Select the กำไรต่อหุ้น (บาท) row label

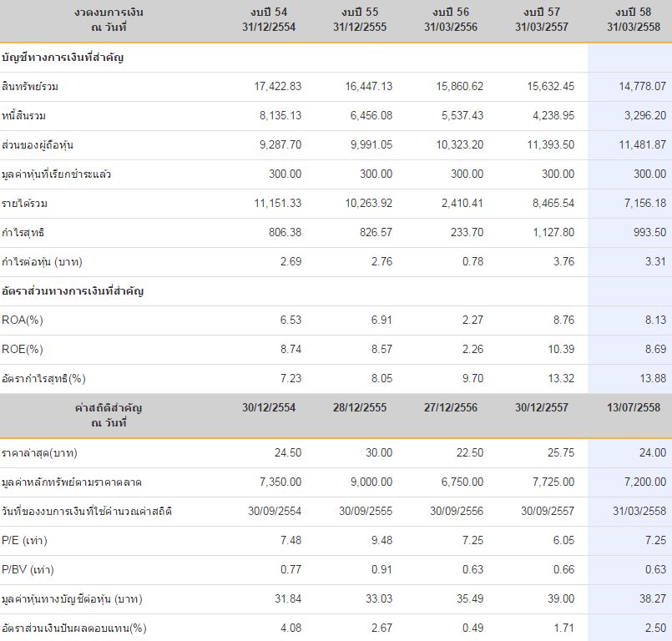(x=42, y=262)
